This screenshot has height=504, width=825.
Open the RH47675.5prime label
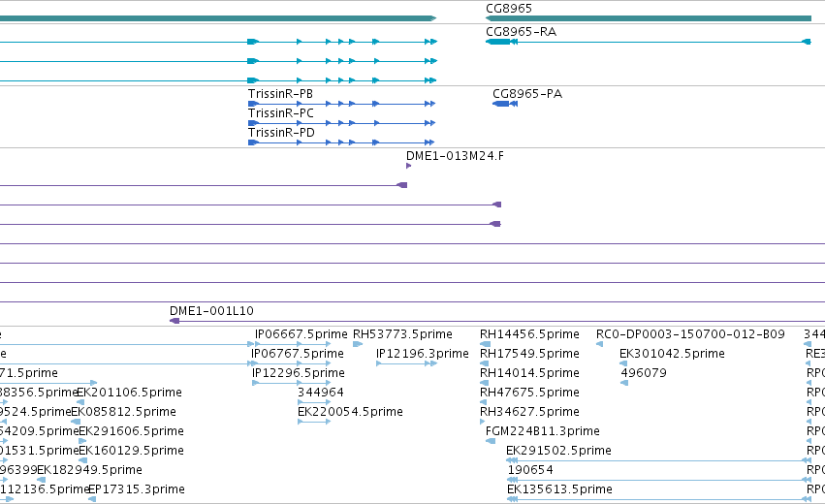(529, 393)
